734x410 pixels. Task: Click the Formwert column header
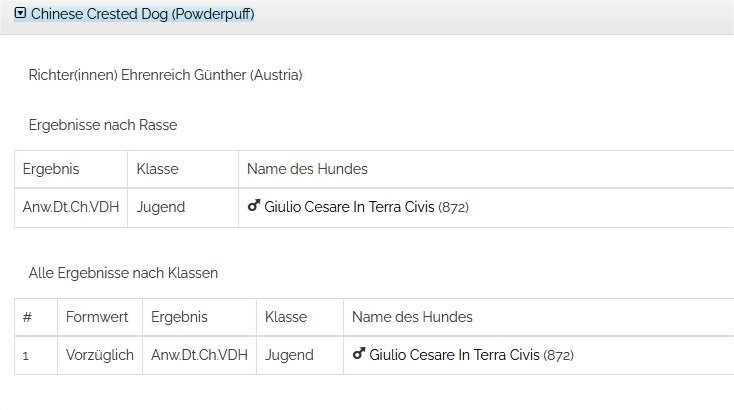click(x=97, y=317)
